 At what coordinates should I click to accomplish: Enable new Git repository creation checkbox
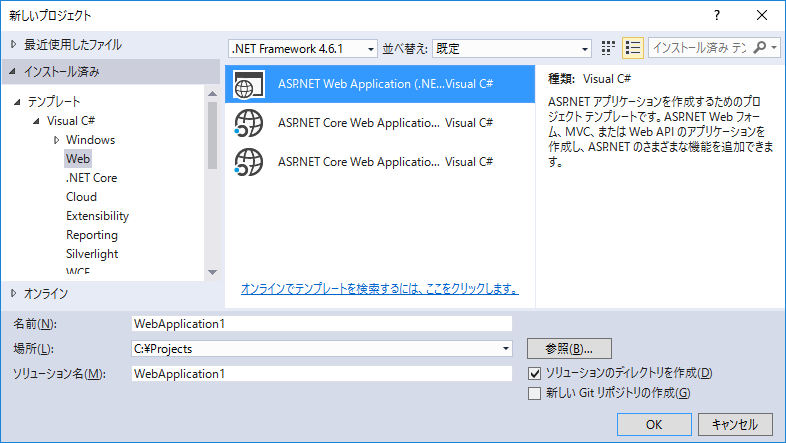534,393
